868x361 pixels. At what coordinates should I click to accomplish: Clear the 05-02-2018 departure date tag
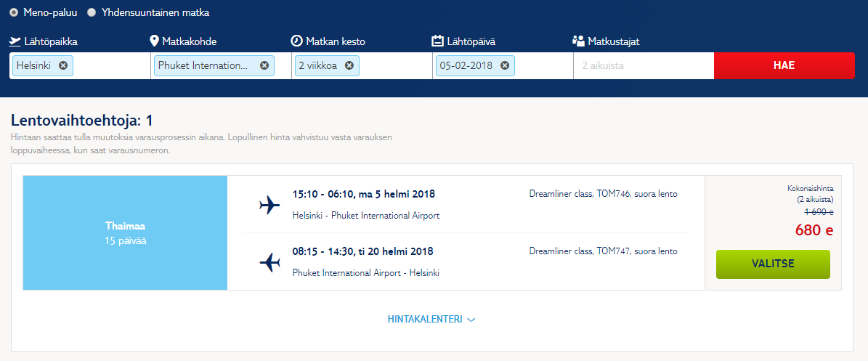point(505,65)
